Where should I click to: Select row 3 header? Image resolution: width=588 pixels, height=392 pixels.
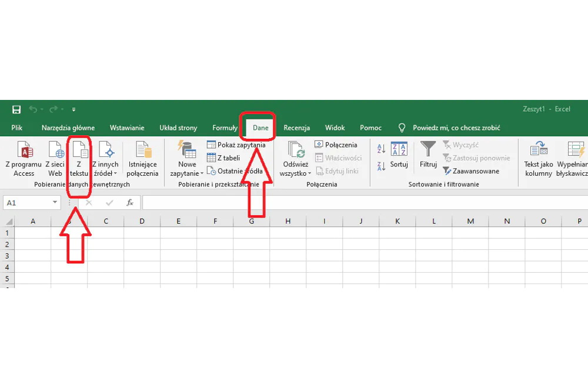(x=7, y=256)
